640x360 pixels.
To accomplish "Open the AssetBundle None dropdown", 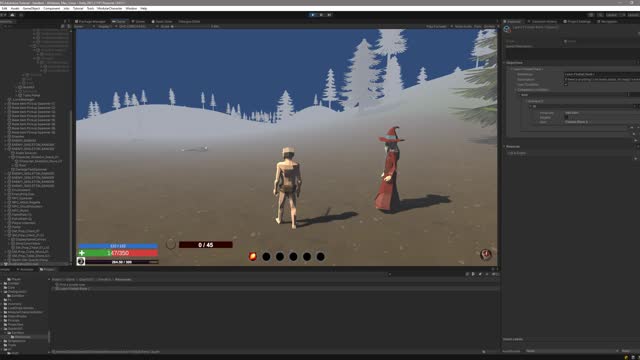I will 571,351.
